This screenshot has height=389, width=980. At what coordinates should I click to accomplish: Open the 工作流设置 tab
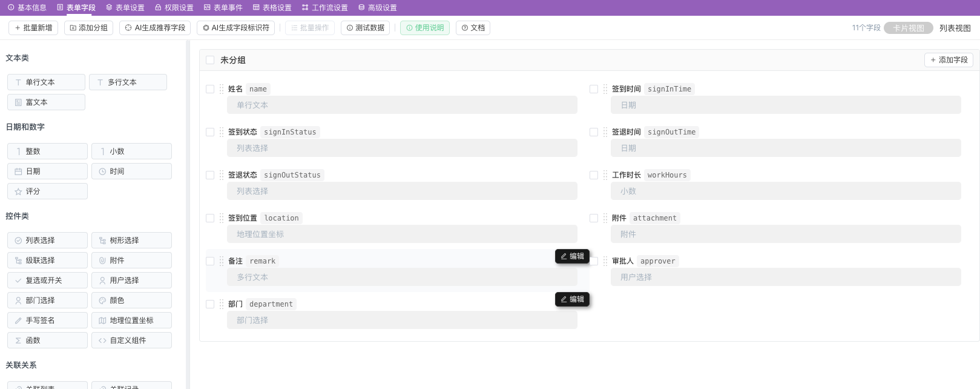(x=324, y=8)
